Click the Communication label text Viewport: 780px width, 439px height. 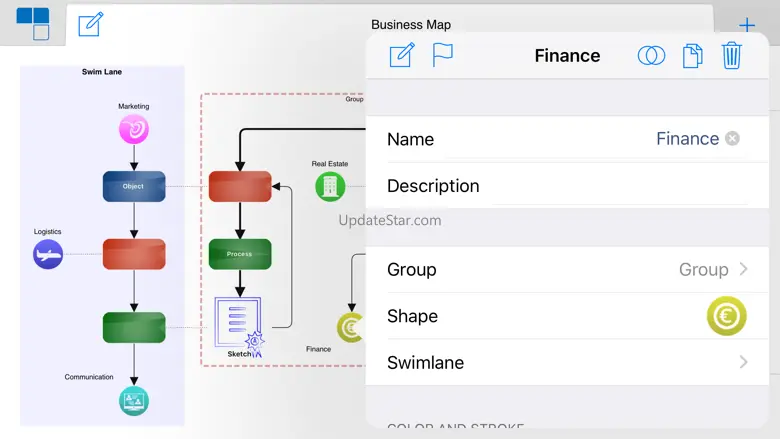coord(89,377)
